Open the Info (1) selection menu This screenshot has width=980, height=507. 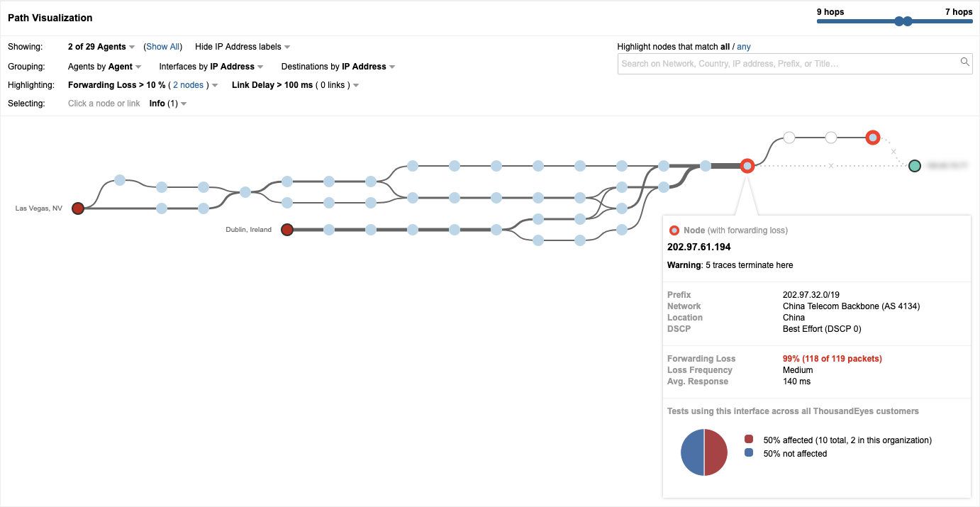[168, 104]
